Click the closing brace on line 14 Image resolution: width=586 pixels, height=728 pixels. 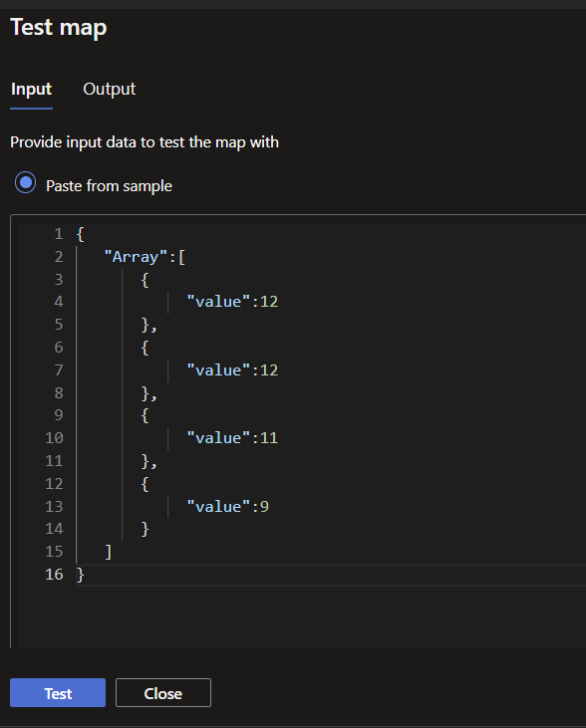(x=145, y=529)
